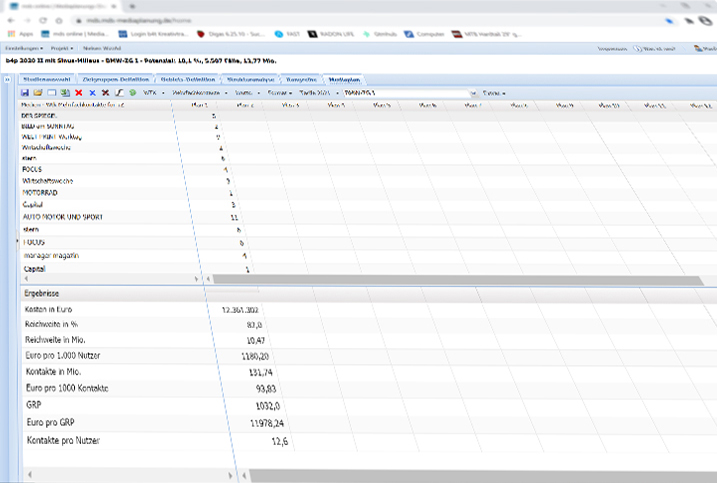Click the pencil edit icon in toolbar
Viewport: 717px width, 483px height.
[x=119, y=93]
